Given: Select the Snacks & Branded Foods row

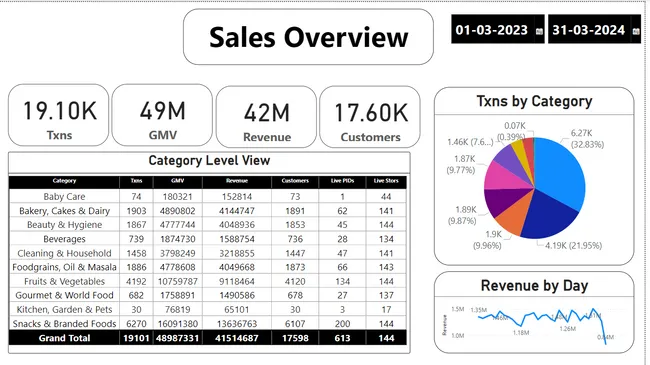Looking at the screenshot, I should [208, 324].
